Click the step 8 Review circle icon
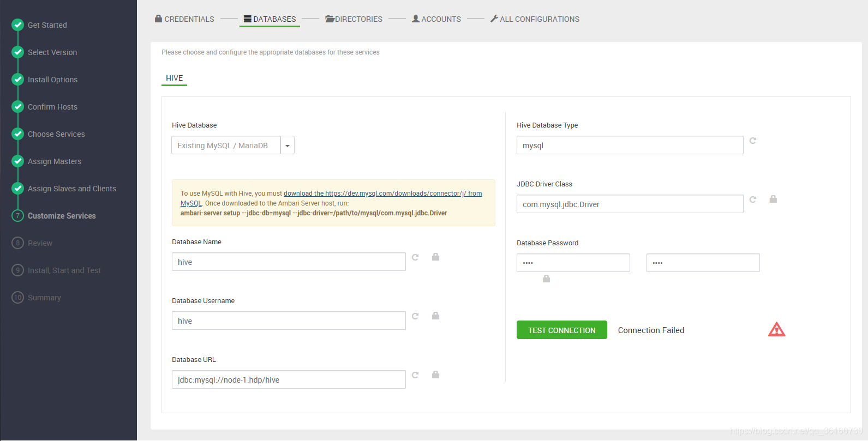The height and width of the screenshot is (441, 868). coord(18,243)
